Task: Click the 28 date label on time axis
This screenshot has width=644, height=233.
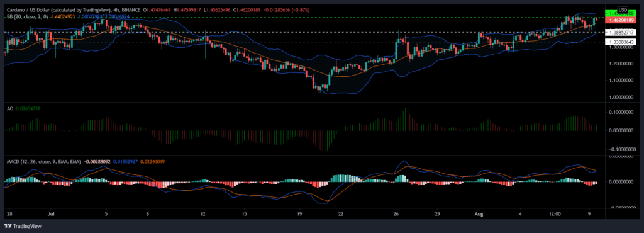Action: click(9, 214)
